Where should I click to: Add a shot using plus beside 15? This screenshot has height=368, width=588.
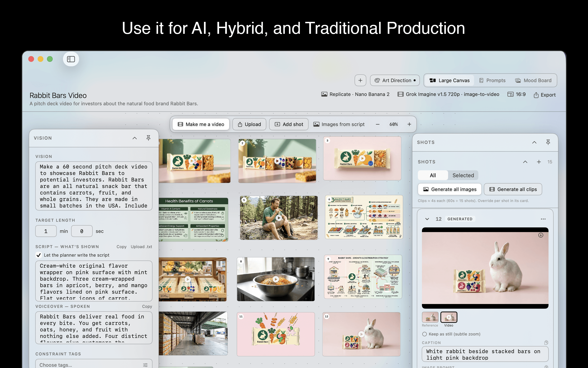(x=539, y=162)
